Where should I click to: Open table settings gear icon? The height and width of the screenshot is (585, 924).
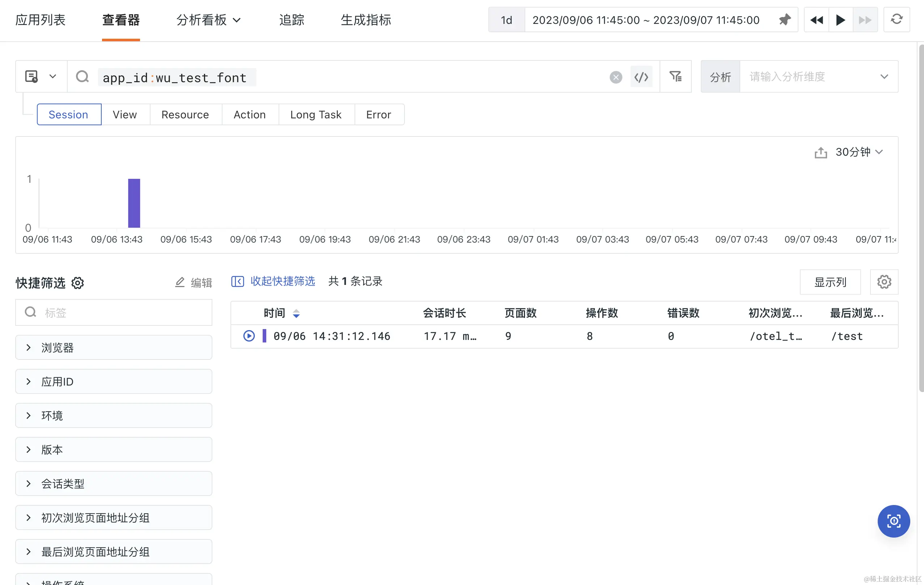884,282
